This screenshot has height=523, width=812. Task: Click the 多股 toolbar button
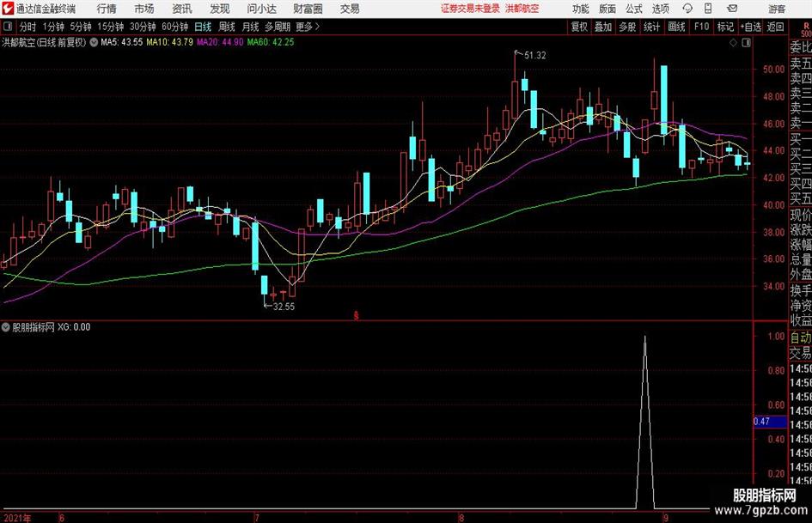[x=627, y=27]
